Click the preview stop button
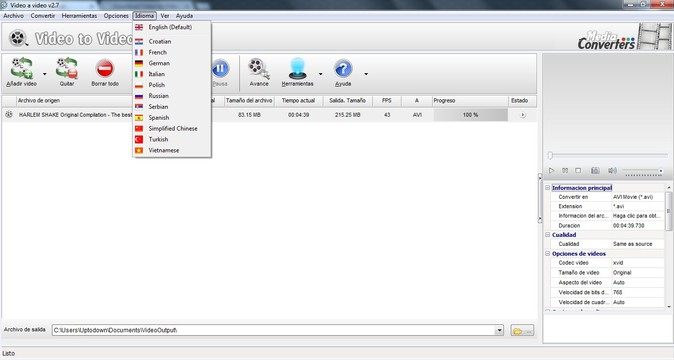Screen dimensions: 674x360 coord(578,171)
